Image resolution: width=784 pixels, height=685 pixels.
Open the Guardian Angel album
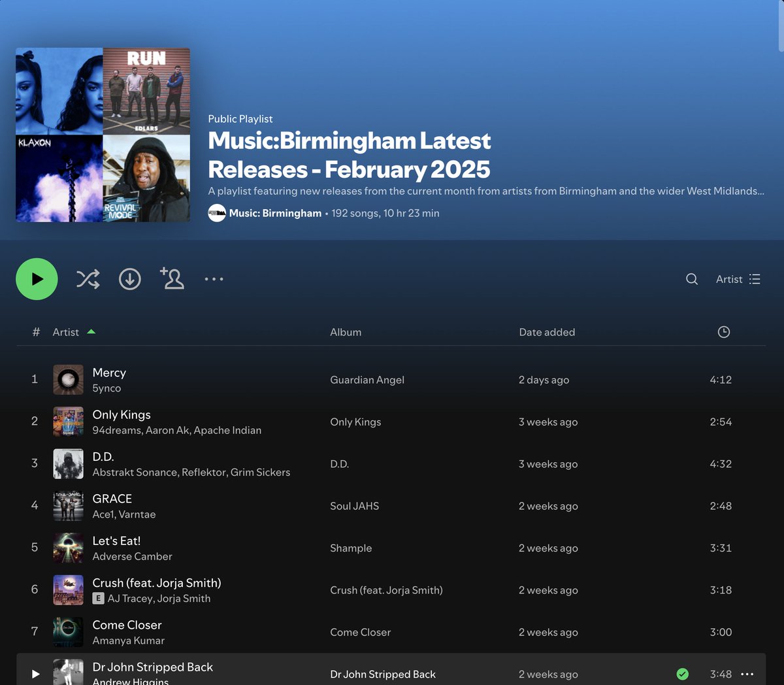pos(367,380)
